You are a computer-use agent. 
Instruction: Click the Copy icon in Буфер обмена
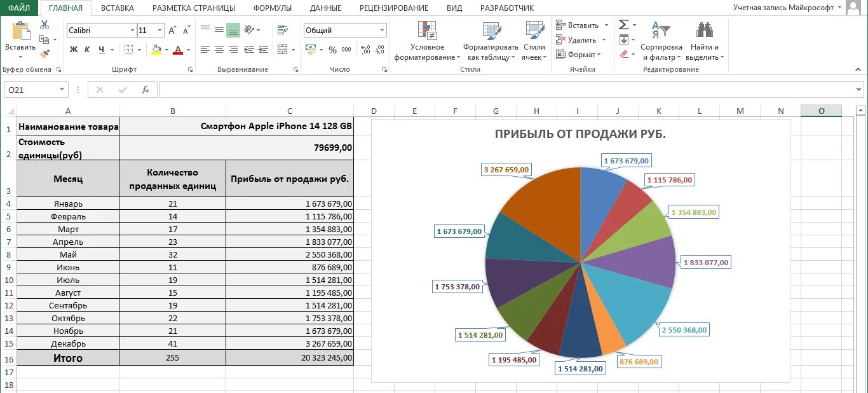pos(44,39)
